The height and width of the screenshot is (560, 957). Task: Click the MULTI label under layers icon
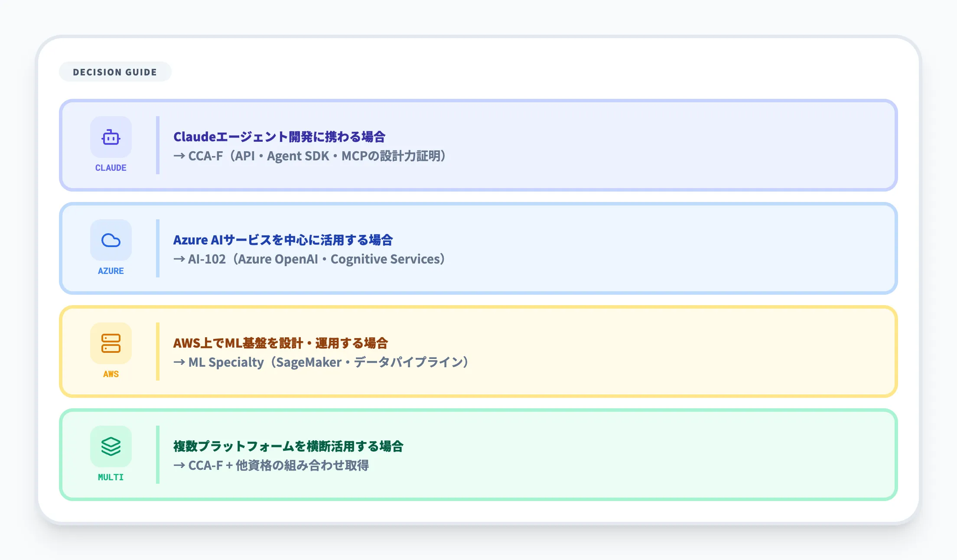[x=111, y=477]
